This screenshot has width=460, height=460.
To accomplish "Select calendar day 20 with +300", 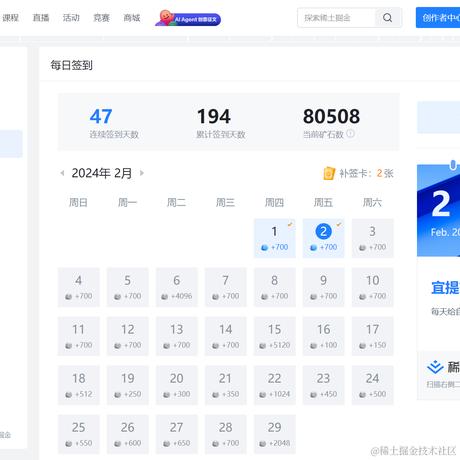I will pos(177,385).
